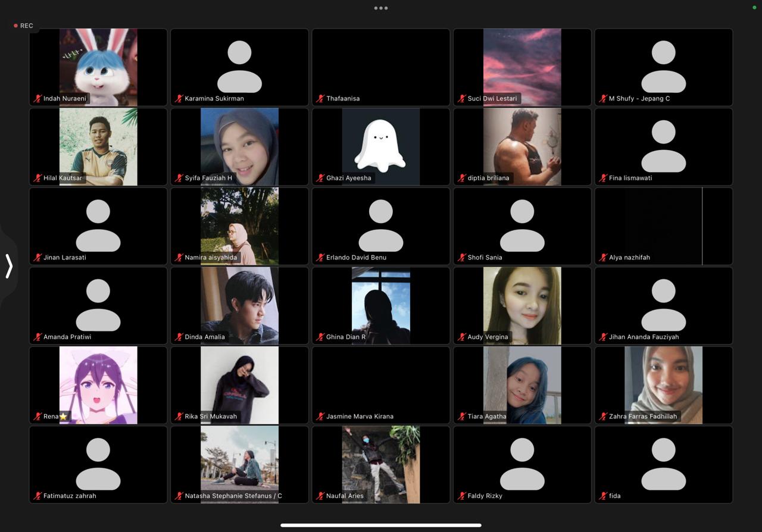The height and width of the screenshot is (532, 762).
Task: Select Zahra Farras Fadhillah's profile photo
Action: pyautogui.click(x=664, y=385)
